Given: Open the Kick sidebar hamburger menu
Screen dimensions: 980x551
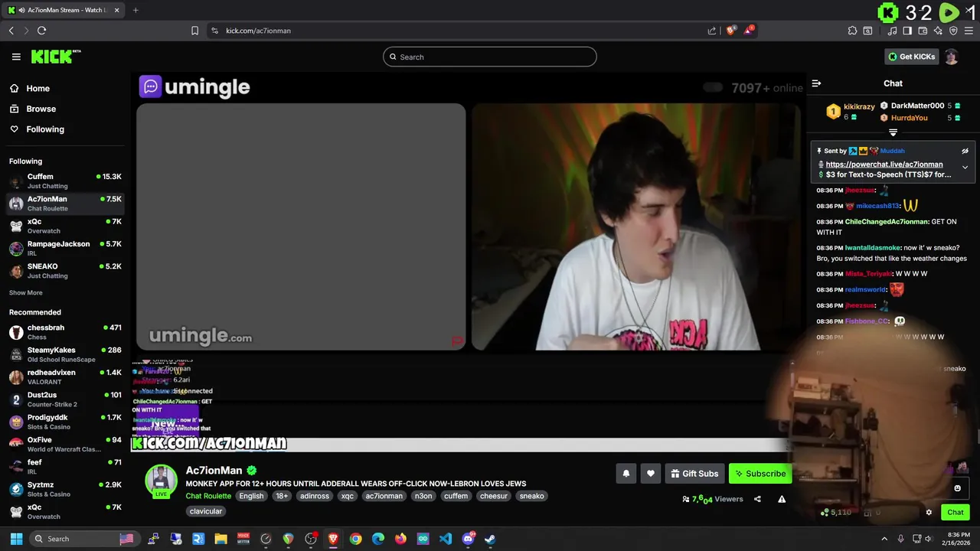Looking at the screenshot, I should pos(16,57).
